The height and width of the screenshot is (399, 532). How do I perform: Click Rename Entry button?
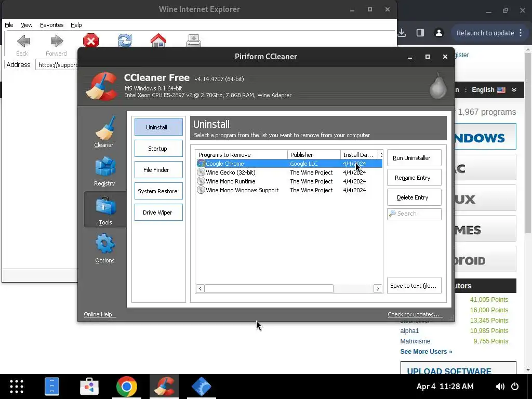pos(414,178)
